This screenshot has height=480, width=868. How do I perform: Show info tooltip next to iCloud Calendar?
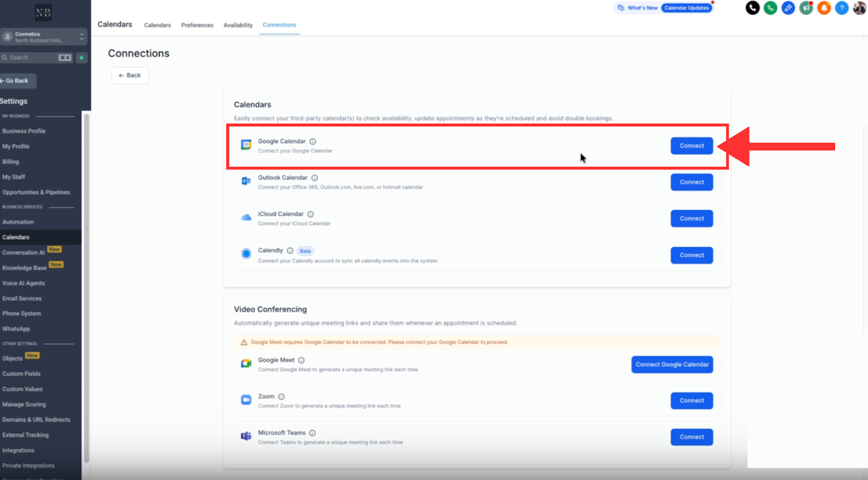(310, 214)
